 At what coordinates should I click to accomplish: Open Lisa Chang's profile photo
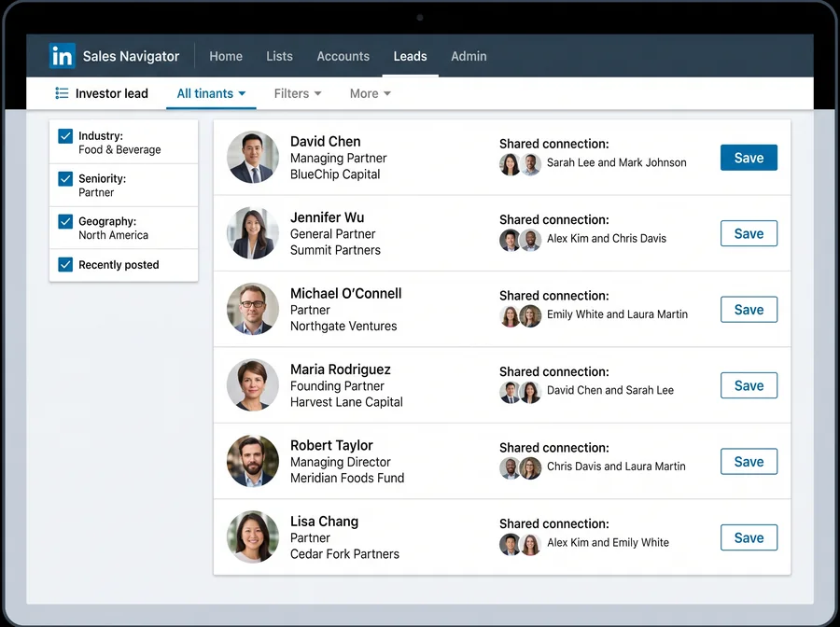click(253, 537)
